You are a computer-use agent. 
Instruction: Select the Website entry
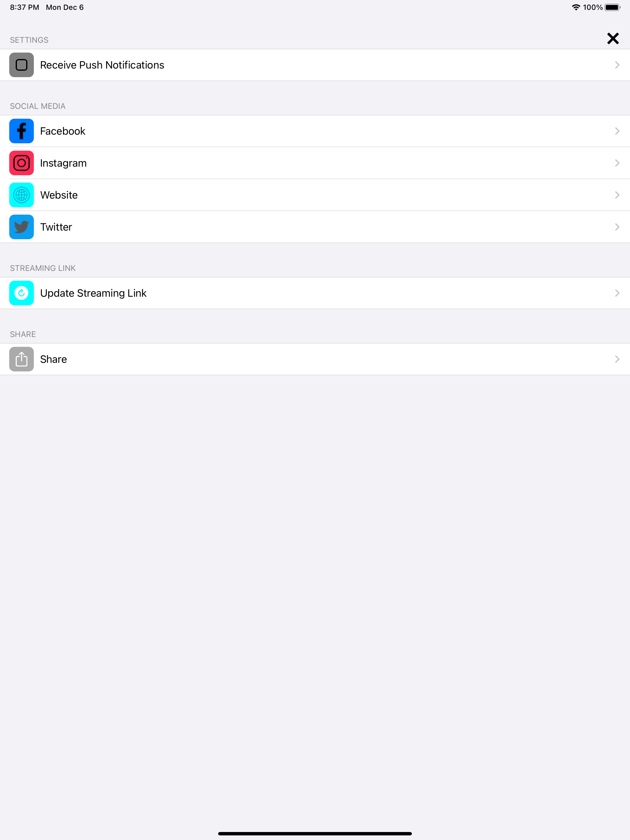315,195
